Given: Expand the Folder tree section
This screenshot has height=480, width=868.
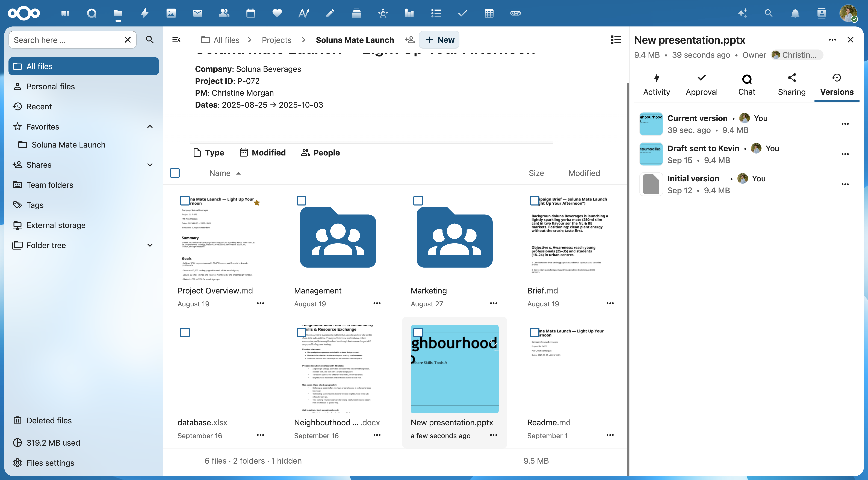Looking at the screenshot, I should 150,245.
